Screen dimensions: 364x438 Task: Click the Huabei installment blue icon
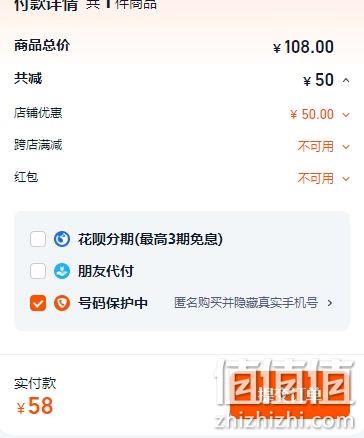[62, 239]
